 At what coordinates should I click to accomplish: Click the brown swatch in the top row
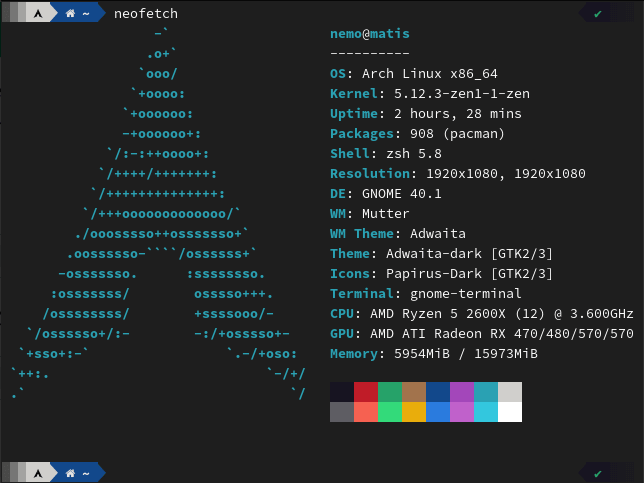coord(414,392)
